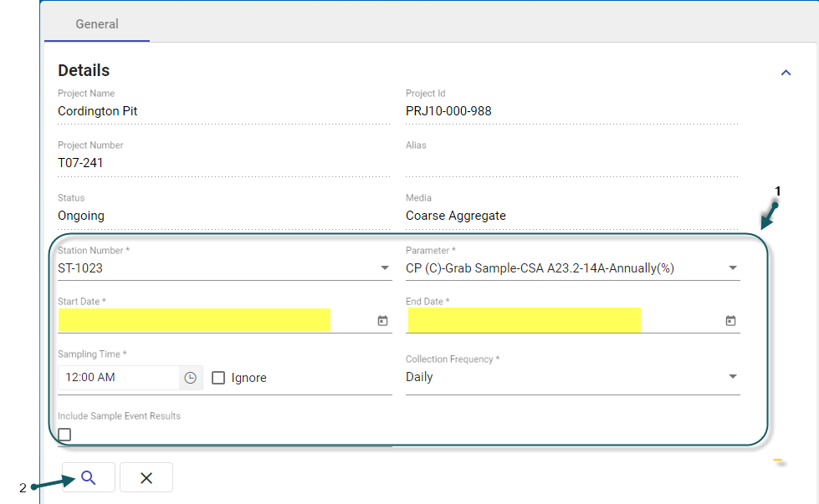Screen dimensions: 819x504
Task: Open the Parameter dropdown list
Action: click(733, 268)
